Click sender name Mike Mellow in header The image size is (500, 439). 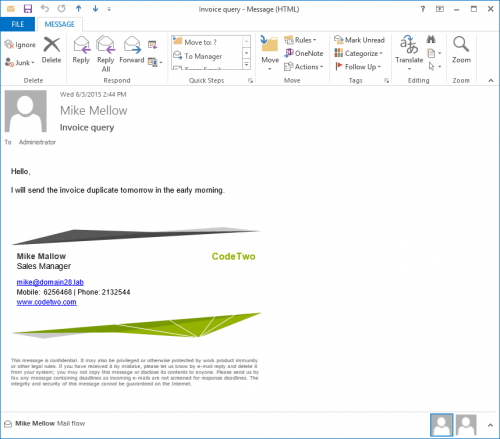pos(94,111)
